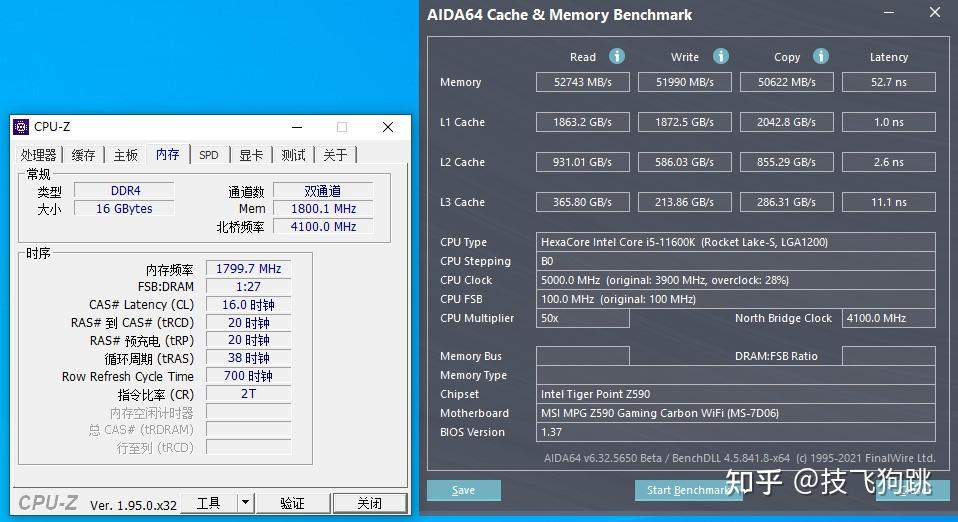
Task: Click the 工具 button in CPU-Z
Action: 209,503
